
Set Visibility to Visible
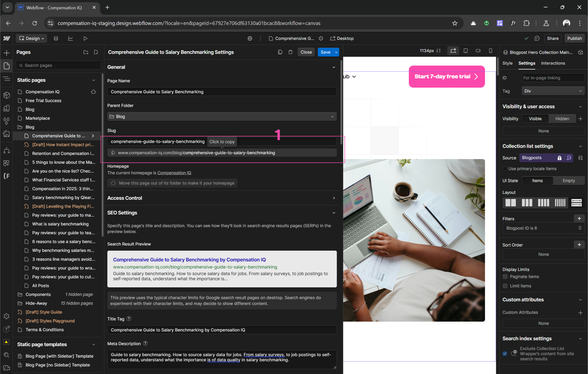(535, 119)
